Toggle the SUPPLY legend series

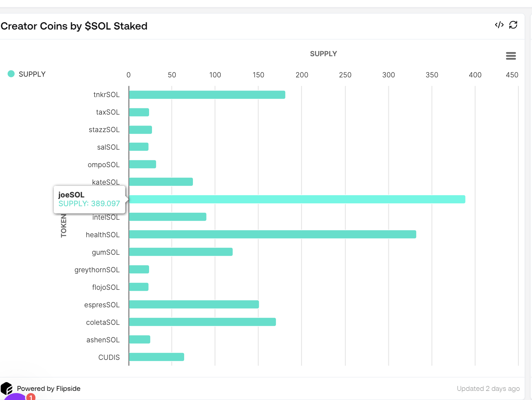(32, 74)
